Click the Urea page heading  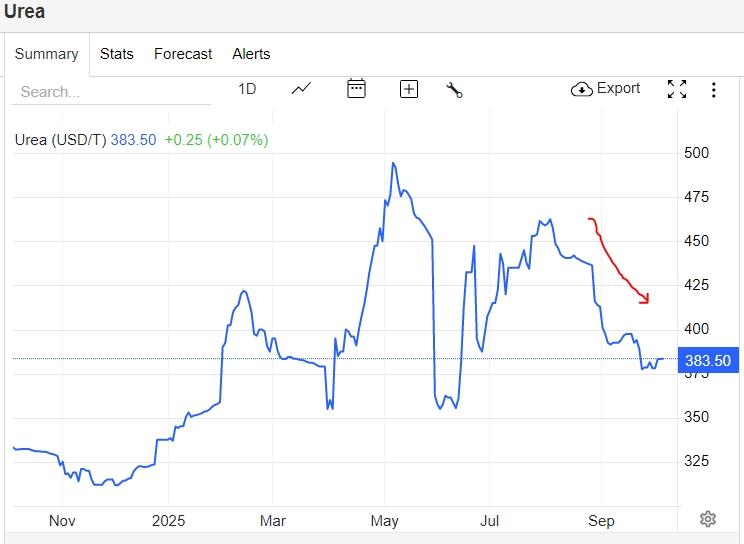coord(24,12)
